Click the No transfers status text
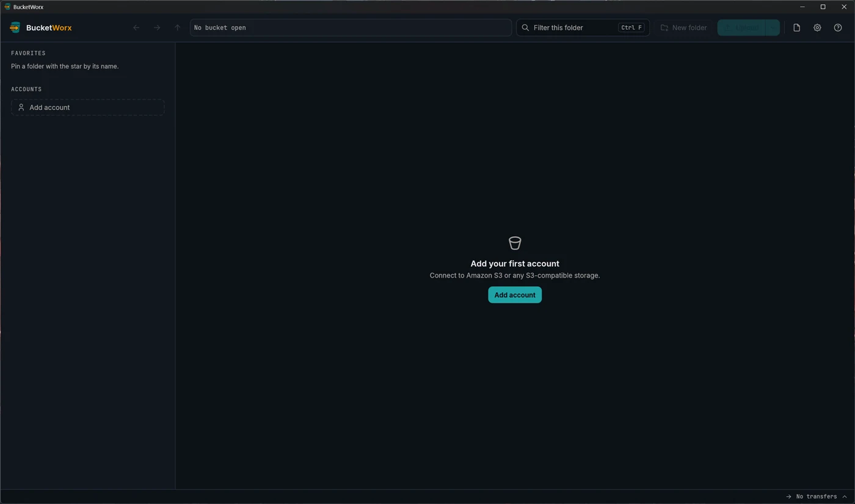This screenshot has width=855, height=504. click(x=816, y=497)
